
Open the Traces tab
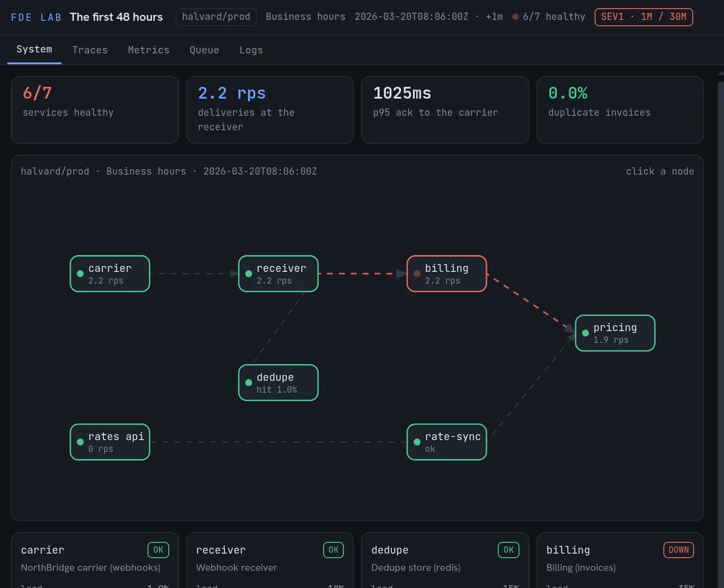(x=90, y=50)
